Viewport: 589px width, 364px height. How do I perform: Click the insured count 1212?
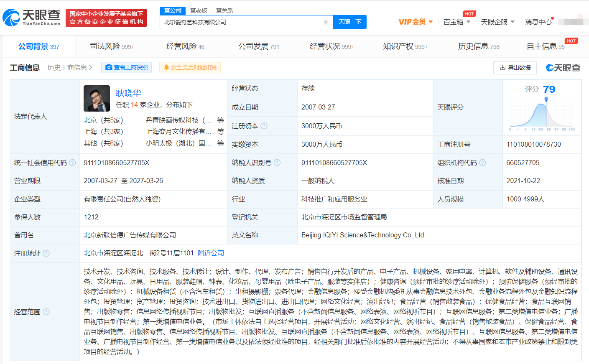pos(91,217)
